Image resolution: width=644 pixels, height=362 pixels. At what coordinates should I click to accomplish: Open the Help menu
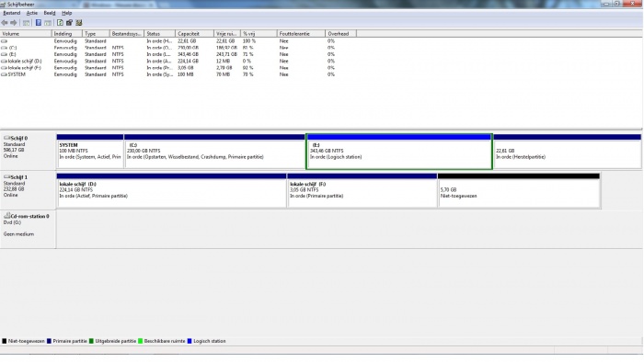(x=66, y=13)
